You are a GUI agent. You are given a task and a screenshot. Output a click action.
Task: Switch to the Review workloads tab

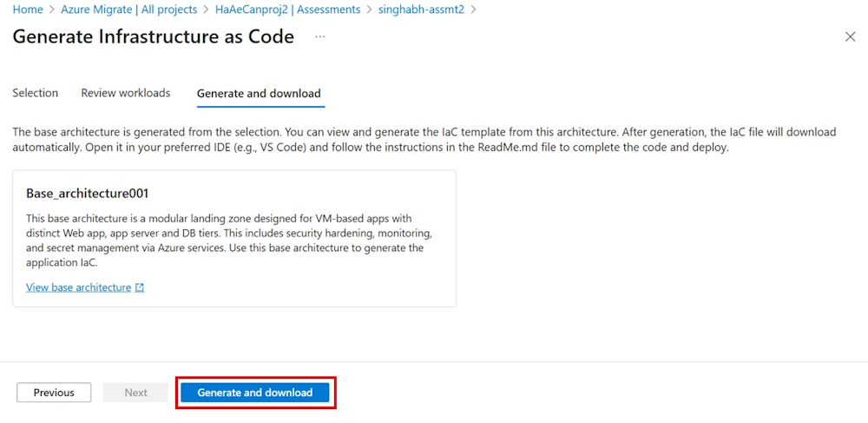point(126,93)
